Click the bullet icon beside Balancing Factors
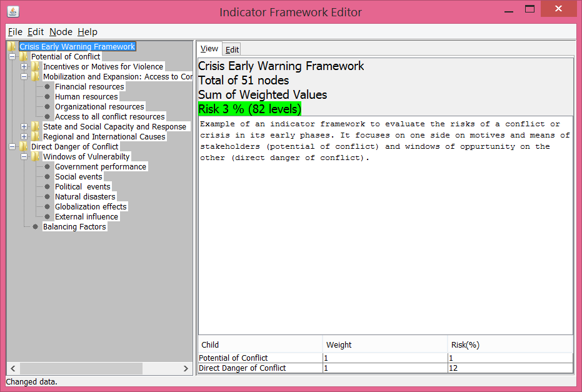This screenshot has height=392, width=582. [x=35, y=227]
